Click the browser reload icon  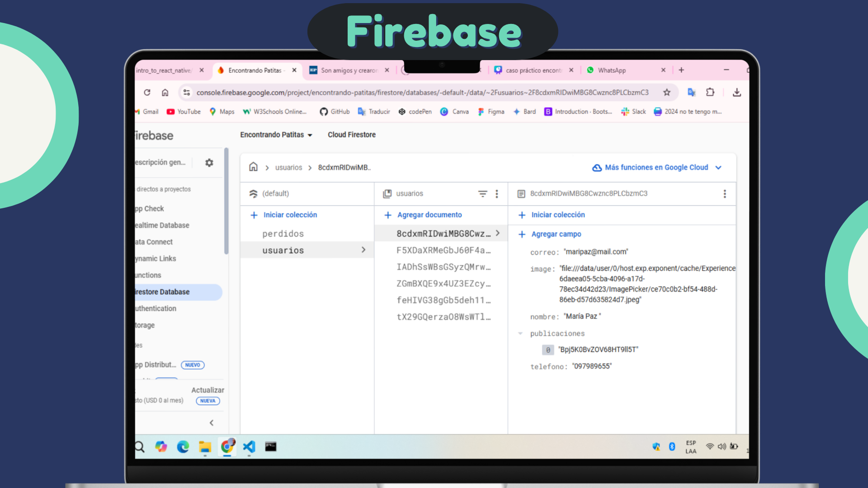[147, 93]
